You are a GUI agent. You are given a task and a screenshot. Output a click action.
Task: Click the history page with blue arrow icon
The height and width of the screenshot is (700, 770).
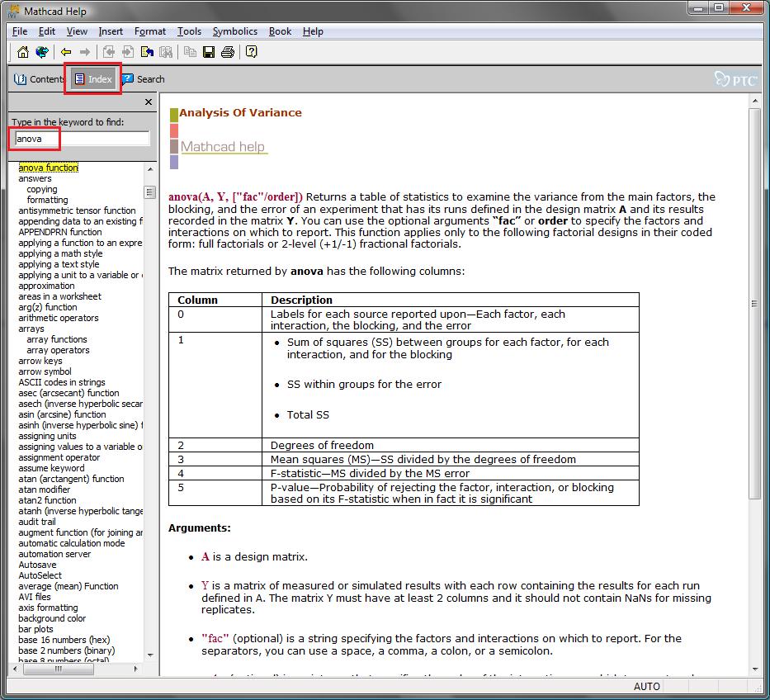tap(147, 52)
